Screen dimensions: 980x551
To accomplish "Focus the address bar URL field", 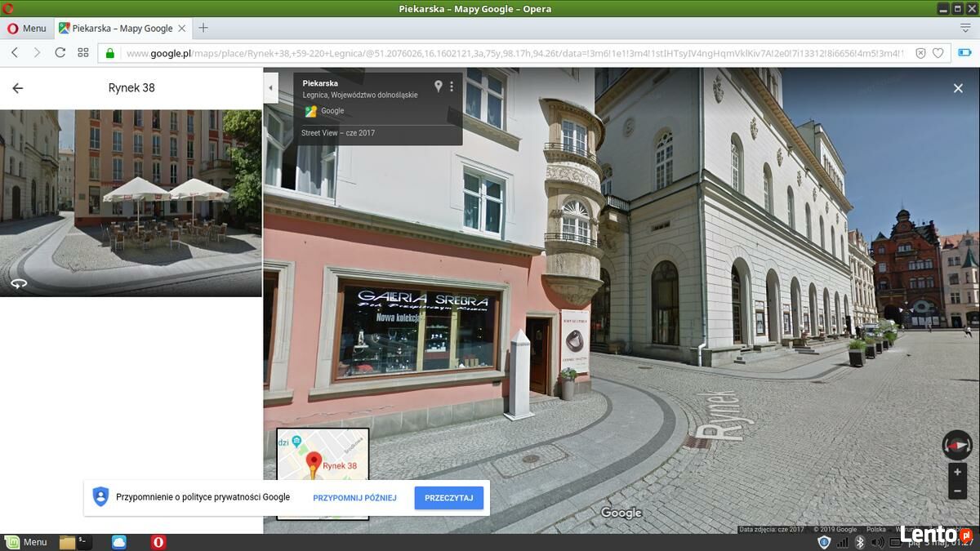I will click(514, 53).
